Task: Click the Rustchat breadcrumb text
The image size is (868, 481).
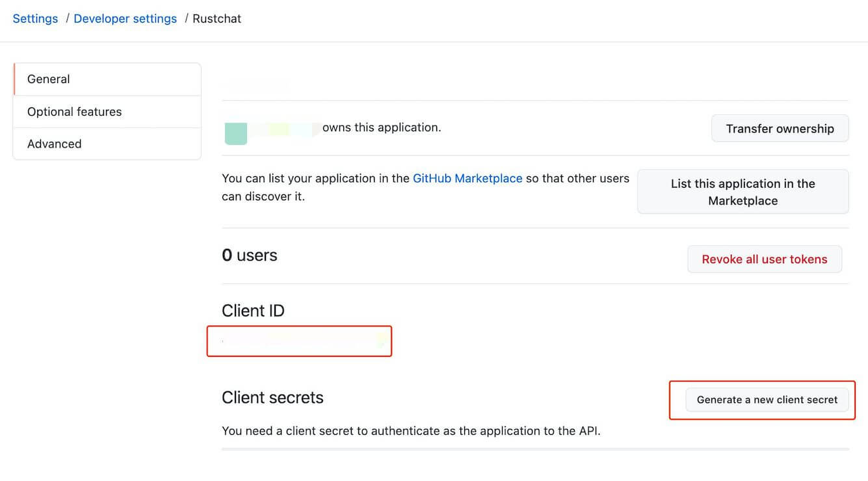Action: [217, 19]
